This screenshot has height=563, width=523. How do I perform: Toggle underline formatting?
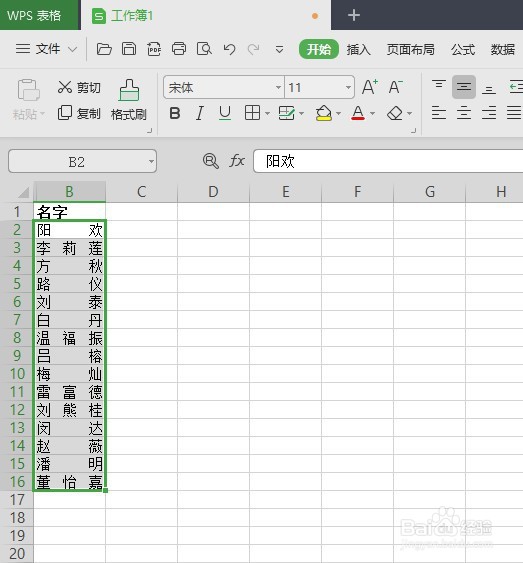point(225,113)
